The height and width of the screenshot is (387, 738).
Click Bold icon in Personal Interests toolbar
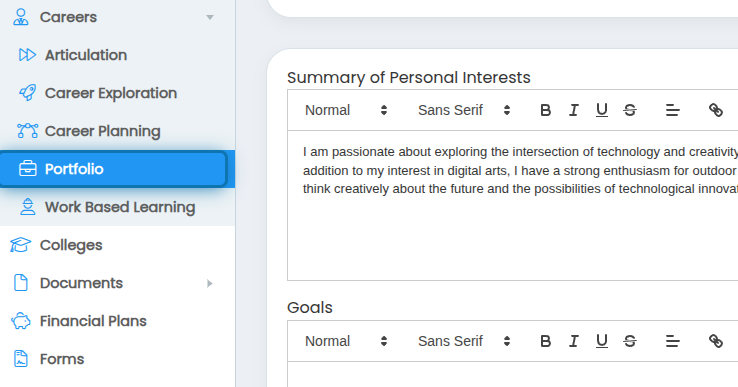545,110
